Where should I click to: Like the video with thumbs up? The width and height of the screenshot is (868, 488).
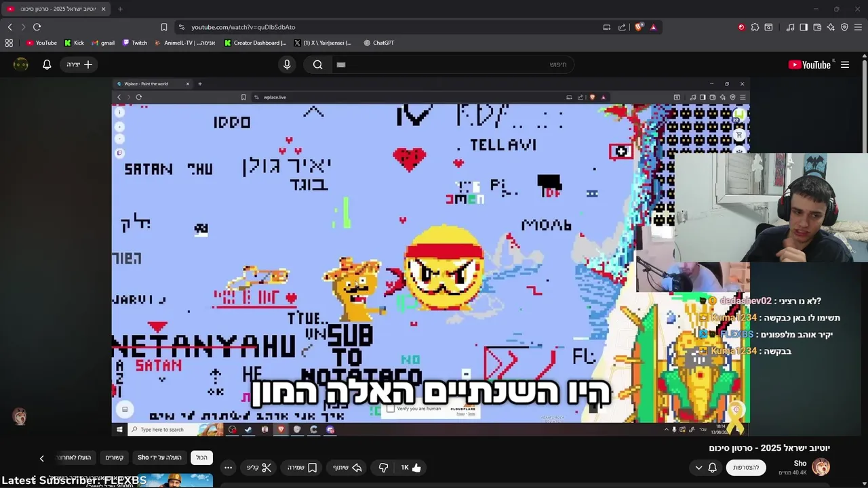411,468
